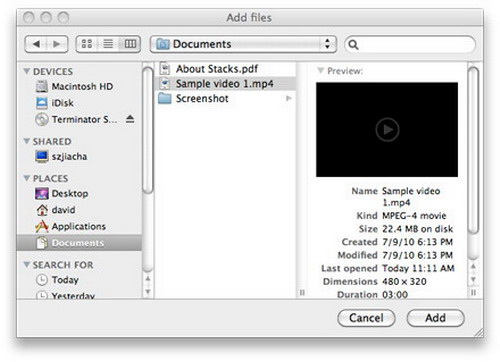Viewport: 500px width, 362px height.
Task: Expand the Screenshot folder arrow
Action: (x=289, y=98)
